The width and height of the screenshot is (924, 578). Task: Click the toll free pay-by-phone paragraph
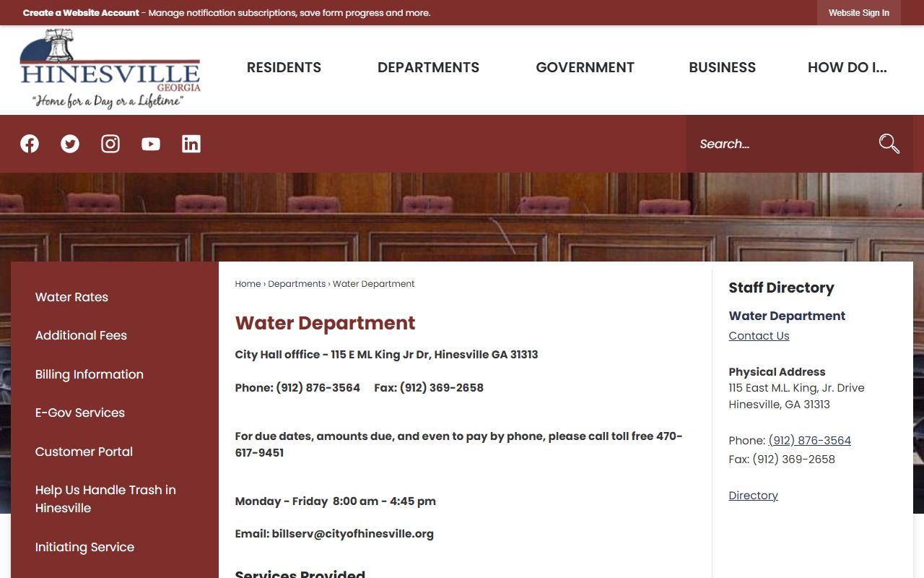tap(458, 444)
